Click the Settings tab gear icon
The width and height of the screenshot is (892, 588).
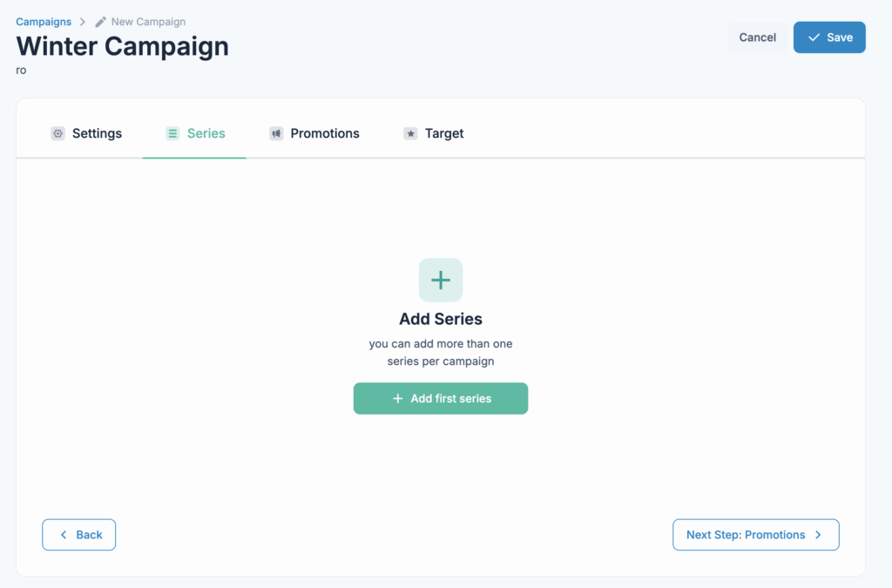click(x=58, y=133)
